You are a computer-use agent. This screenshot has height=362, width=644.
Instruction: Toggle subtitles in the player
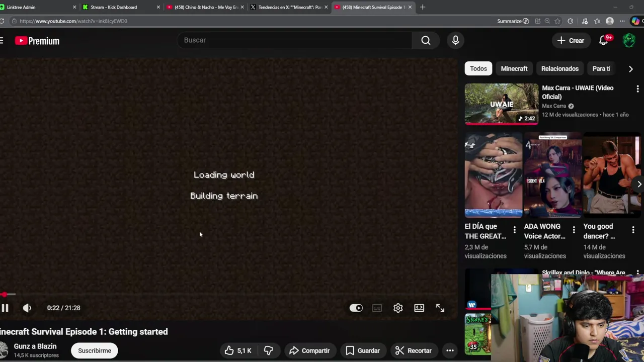[x=377, y=308]
